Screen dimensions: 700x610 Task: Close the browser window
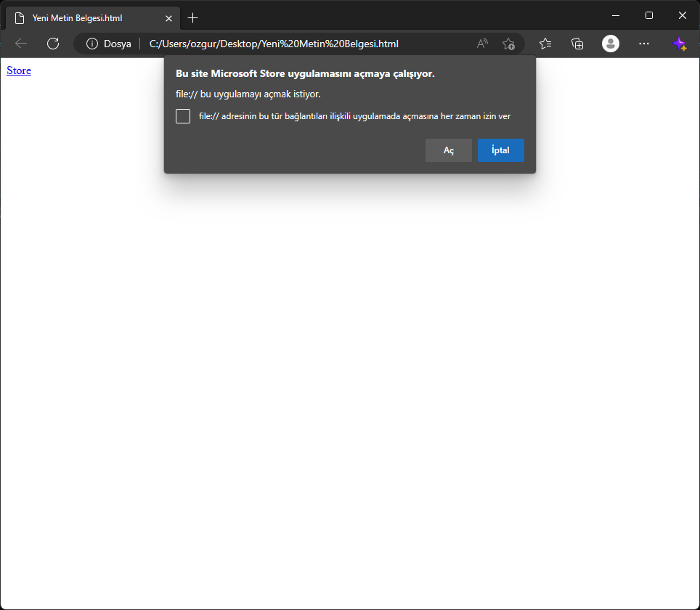(682, 16)
